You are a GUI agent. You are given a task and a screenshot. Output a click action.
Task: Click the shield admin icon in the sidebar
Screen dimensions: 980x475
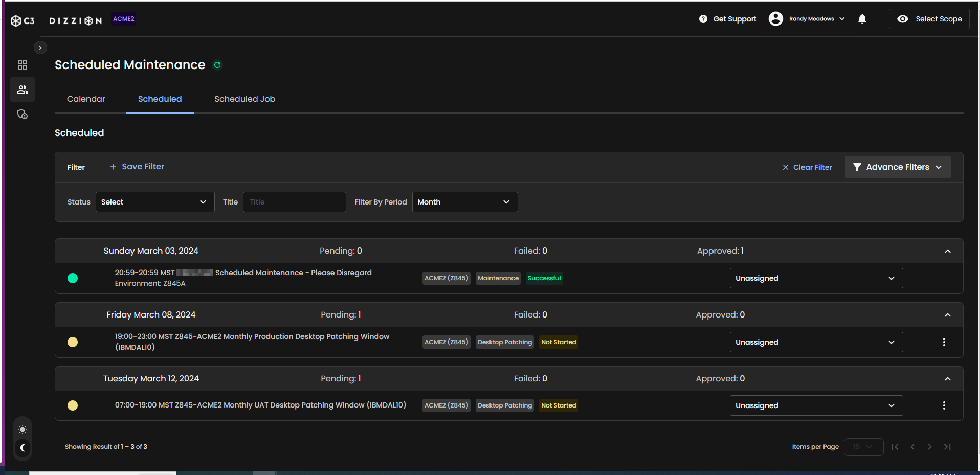pyautogui.click(x=22, y=114)
